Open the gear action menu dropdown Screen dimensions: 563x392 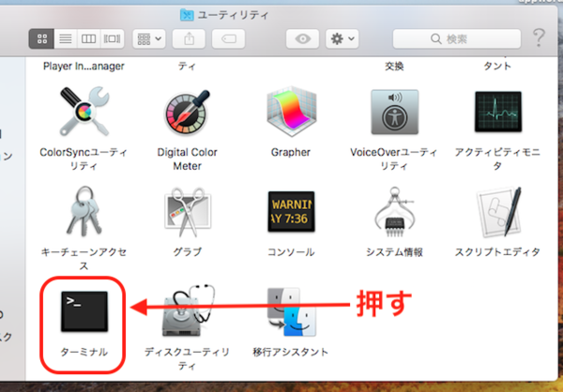coord(342,38)
